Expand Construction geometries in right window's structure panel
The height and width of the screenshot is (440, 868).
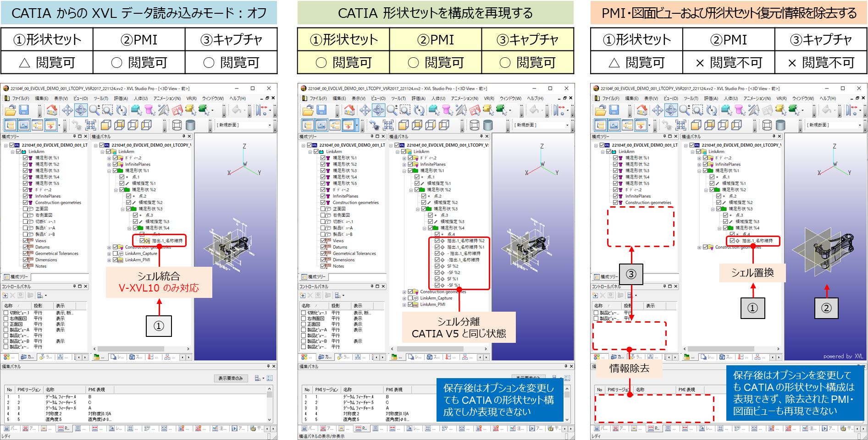coord(699,247)
